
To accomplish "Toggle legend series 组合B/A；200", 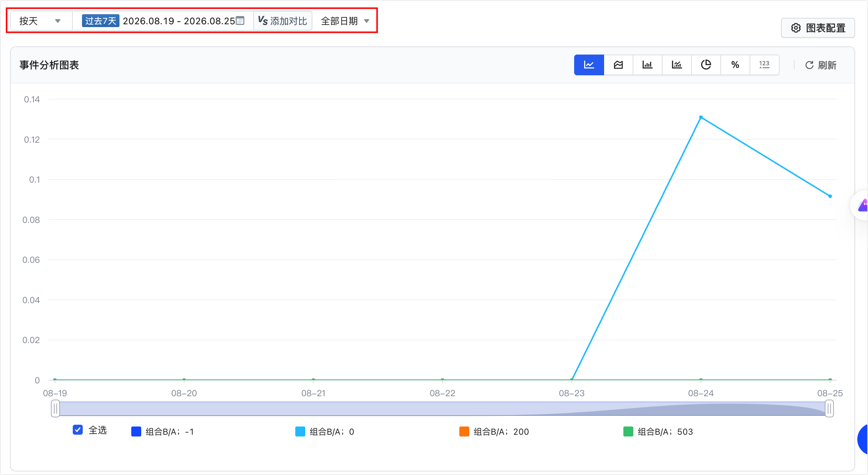I will click(494, 431).
